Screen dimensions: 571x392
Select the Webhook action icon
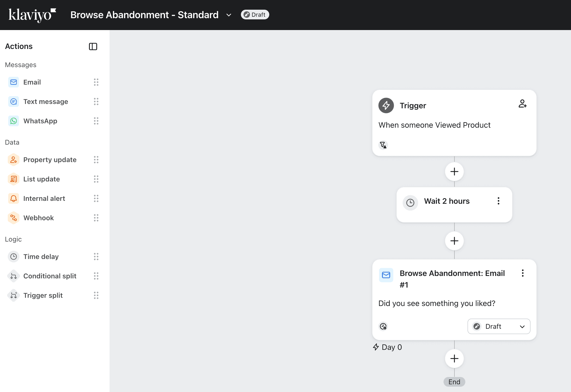[14, 218]
